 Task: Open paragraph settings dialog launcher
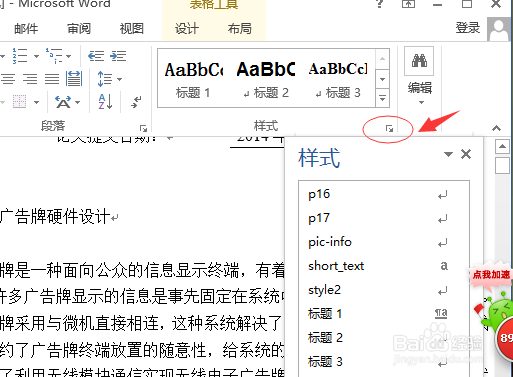[x=143, y=128]
